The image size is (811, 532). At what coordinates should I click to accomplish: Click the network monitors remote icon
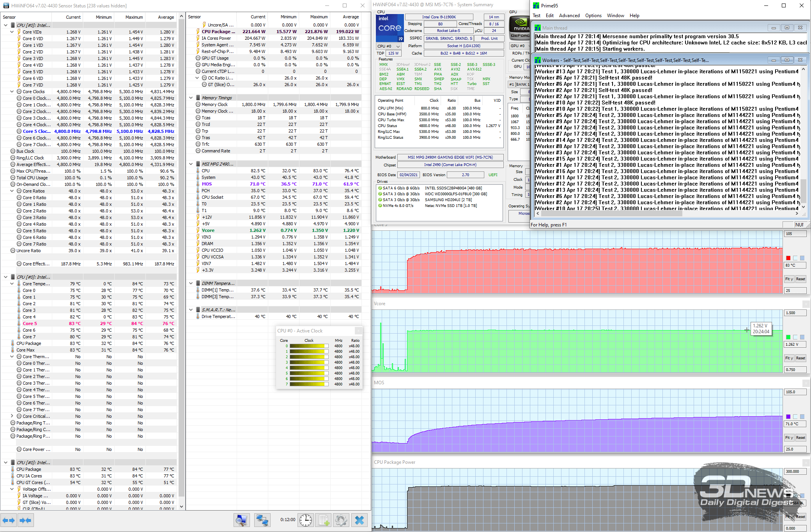(x=262, y=520)
